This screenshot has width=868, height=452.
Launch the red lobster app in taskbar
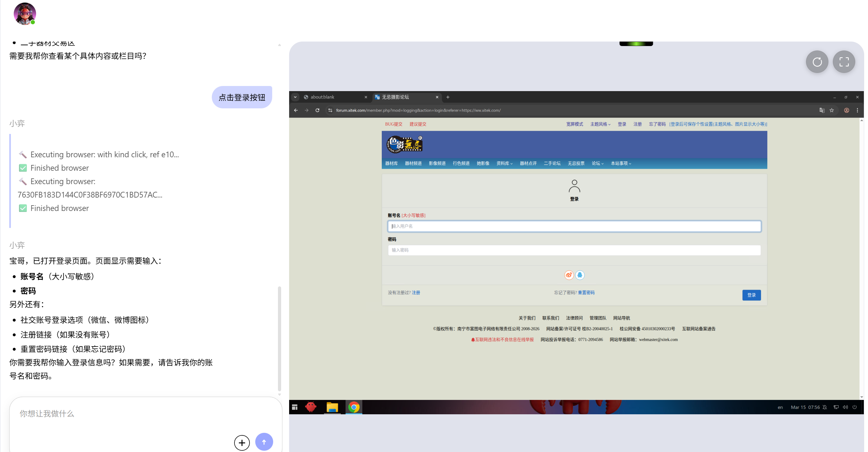point(311,407)
